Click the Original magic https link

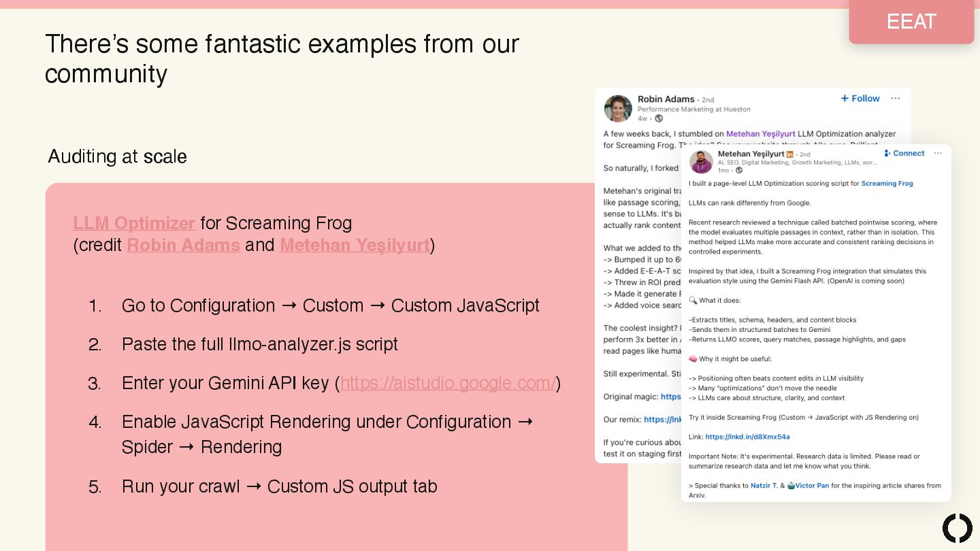tap(671, 397)
